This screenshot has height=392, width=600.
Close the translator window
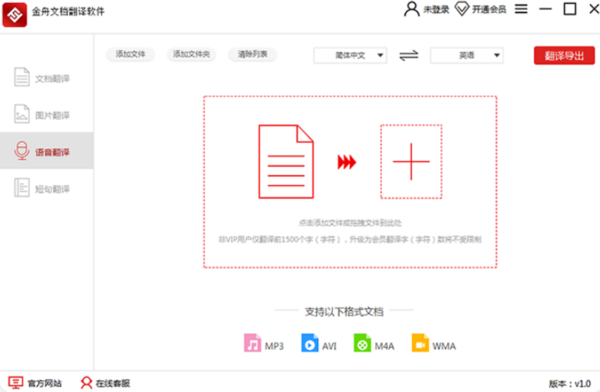tap(594, 9)
